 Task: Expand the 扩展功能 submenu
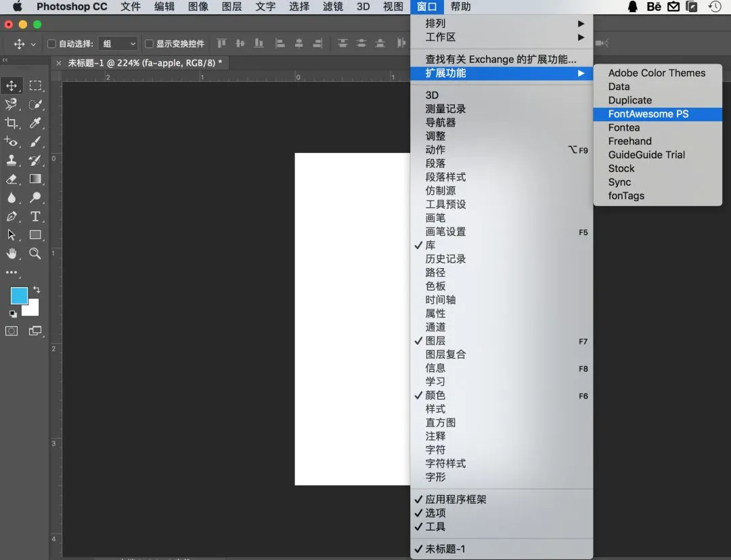click(x=502, y=73)
